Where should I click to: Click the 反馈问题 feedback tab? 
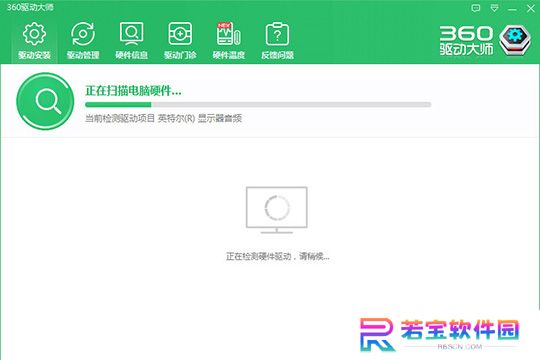point(277,41)
